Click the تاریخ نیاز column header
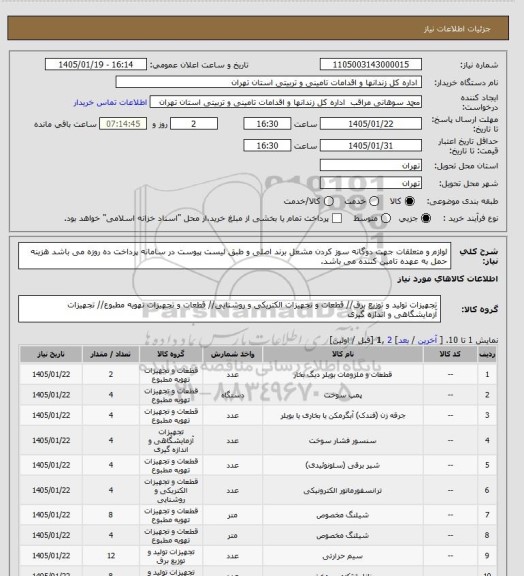The width and height of the screenshot is (524, 576). [x=51, y=354]
